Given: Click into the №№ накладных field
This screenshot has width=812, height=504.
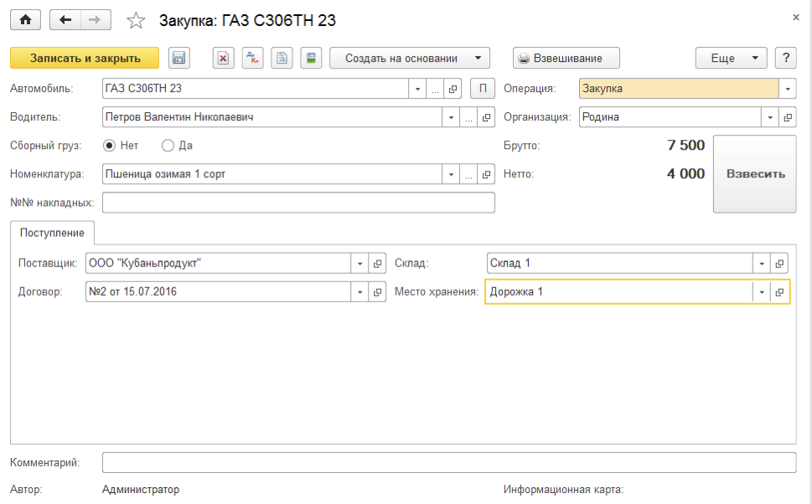Looking at the screenshot, I should click(x=298, y=203).
